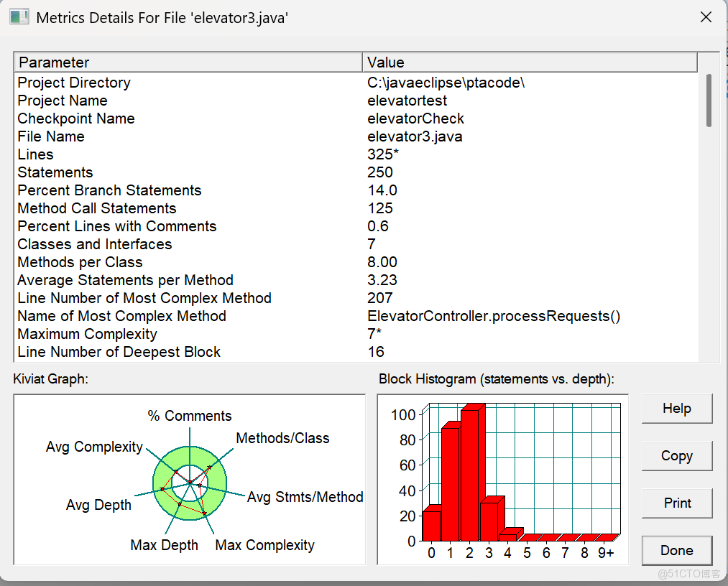The image size is (728, 586).
Task: Click the Help button
Action: point(676,408)
